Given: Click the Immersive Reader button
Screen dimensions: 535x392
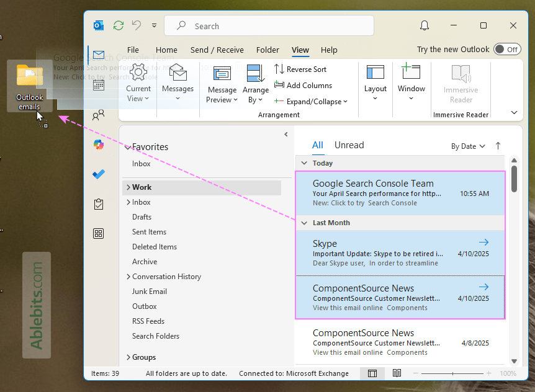Looking at the screenshot, I should tap(461, 84).
